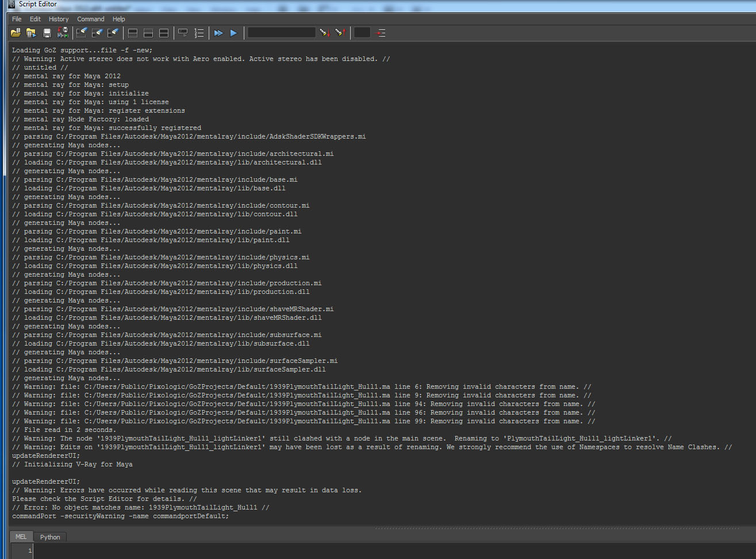This screenshot has height=559, width=756.
Task: Click 'loading physics.dll' line
Action: click(155, 266)
